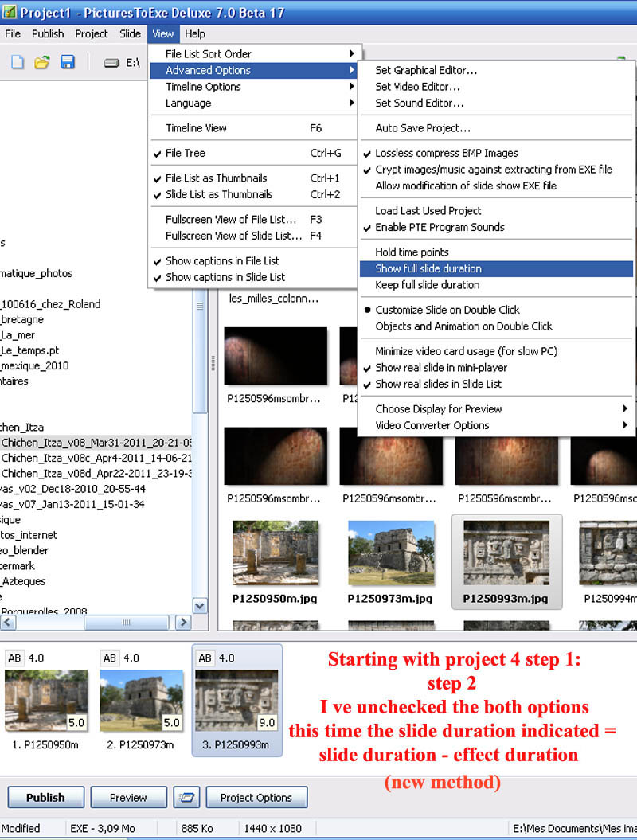Open Fullscreen View of Slide List

[x=253, y=236]
